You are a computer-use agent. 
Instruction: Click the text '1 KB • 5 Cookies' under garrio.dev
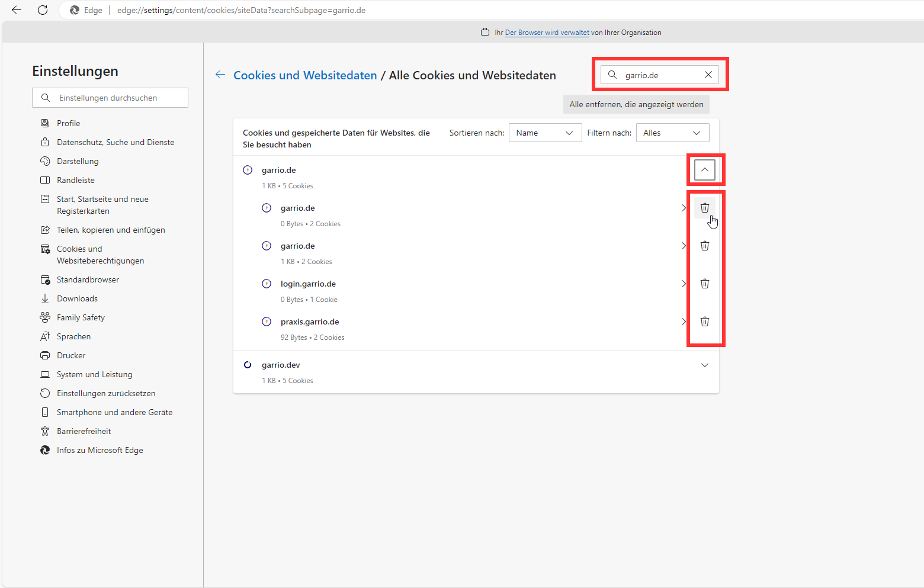(x=287, y=381)
